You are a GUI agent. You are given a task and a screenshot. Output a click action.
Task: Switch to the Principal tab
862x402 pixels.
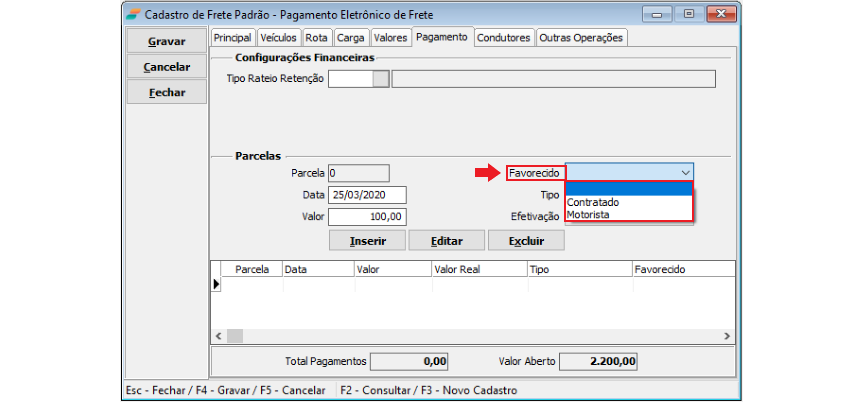pos(233,37)
